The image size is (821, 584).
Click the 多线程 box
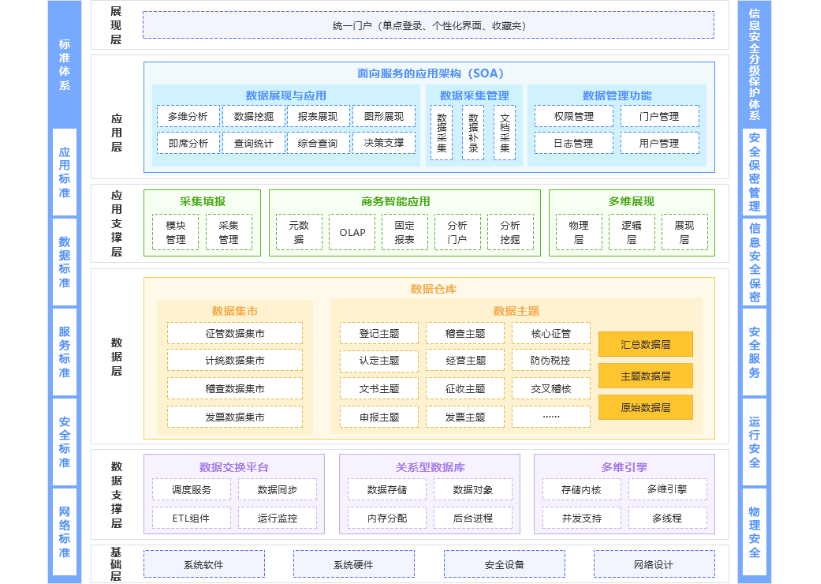click(x=667, y=518)
